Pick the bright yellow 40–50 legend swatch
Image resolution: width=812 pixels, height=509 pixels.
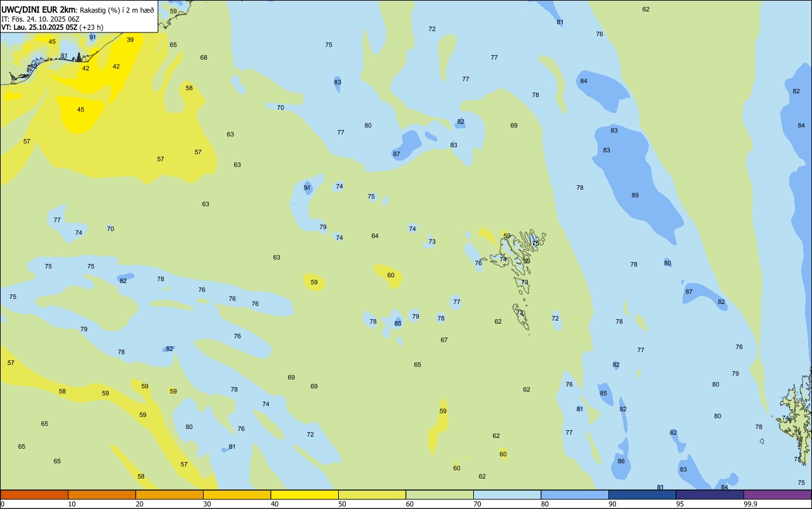pos(304,494)
